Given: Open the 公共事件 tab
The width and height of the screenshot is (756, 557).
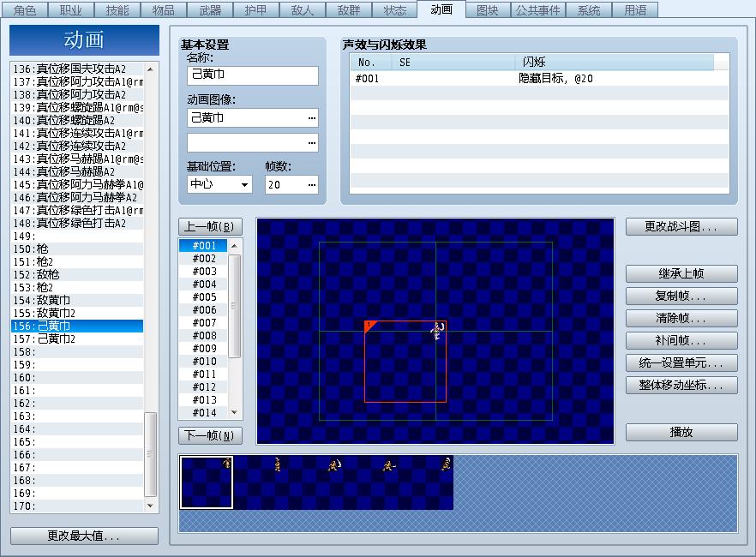Looking at the screenshot, I should tap(538, 10).
